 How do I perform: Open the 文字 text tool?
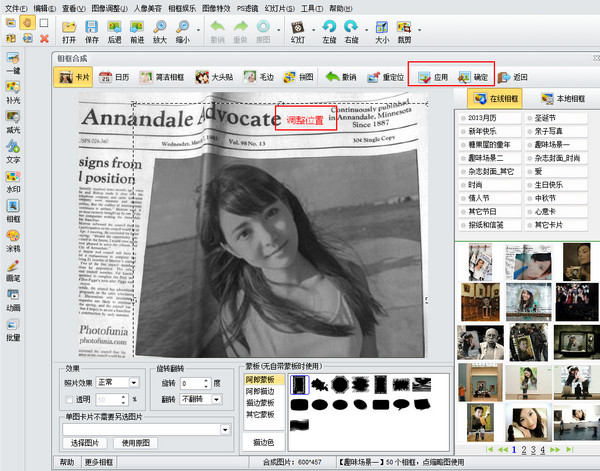(x=13, y=152)
